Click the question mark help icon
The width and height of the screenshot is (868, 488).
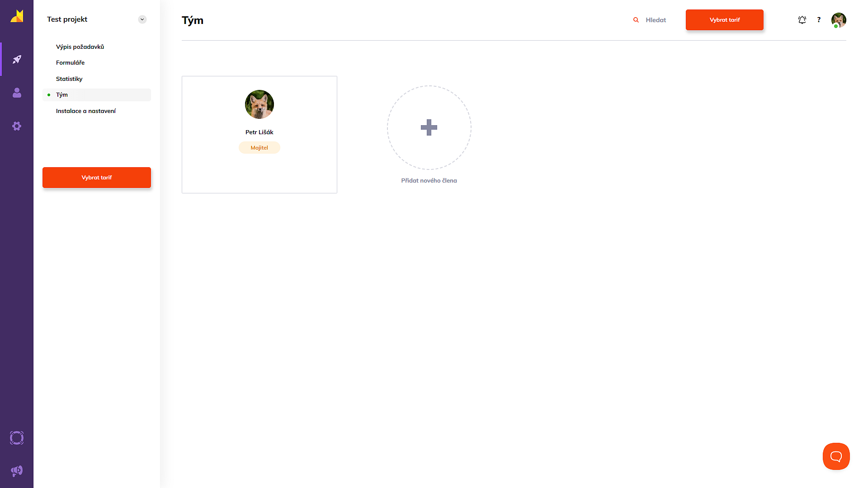point(819,20)
